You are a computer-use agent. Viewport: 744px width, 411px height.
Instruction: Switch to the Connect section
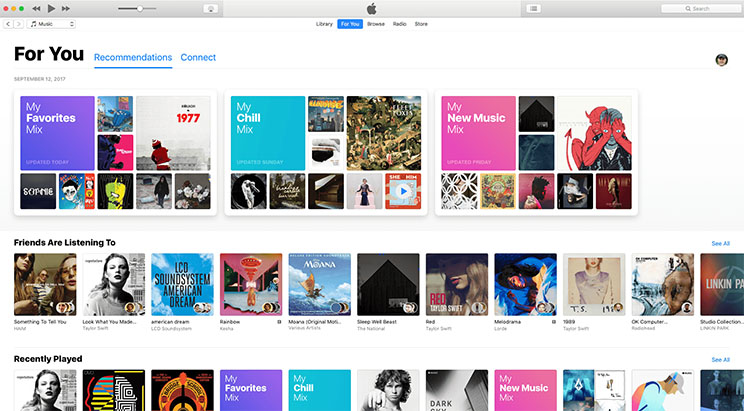point(198,58)
